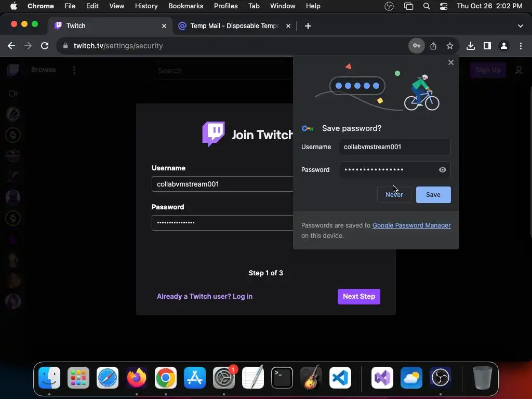The width and height of the screenshot is (532, 399).
Task: Open Spotlight search in menu bar
Action: tap(427, 6)
